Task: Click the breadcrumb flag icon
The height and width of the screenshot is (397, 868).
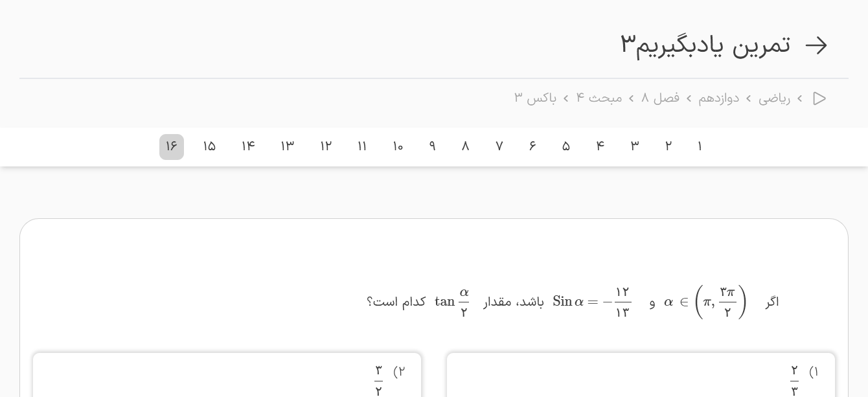Action: click(819, 98)
